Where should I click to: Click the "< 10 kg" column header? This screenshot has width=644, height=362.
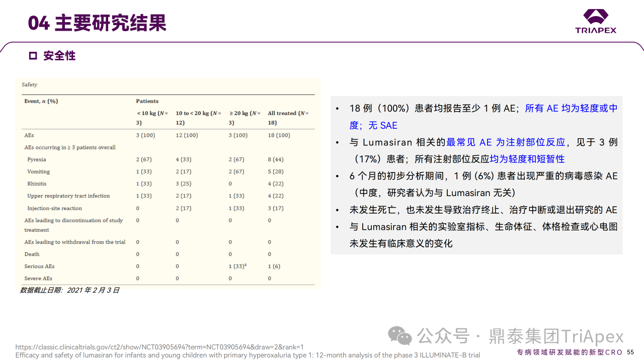point(152,118)
